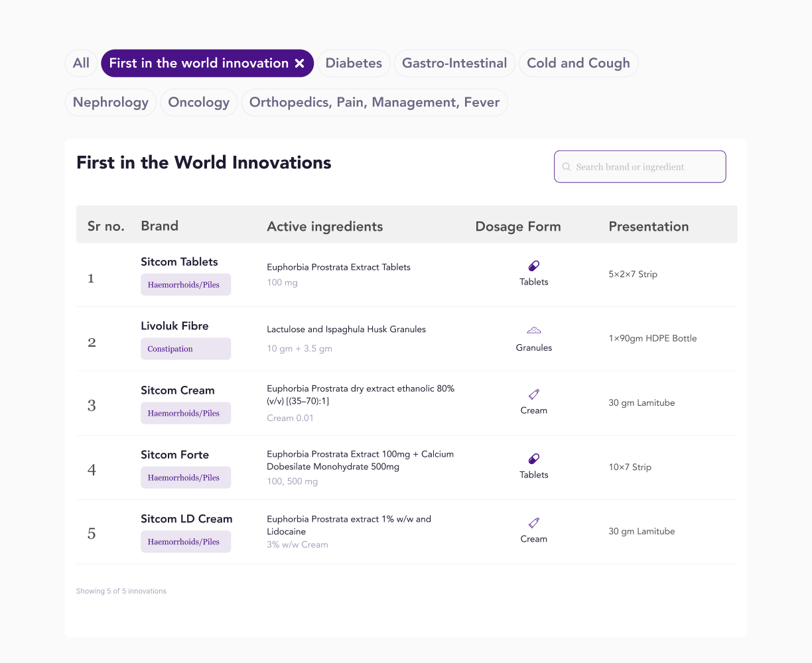Click Euphorbia Prostrata Extract Tablets ingredient text
This screenshot has height=663, width=812.
pos(338,267)
